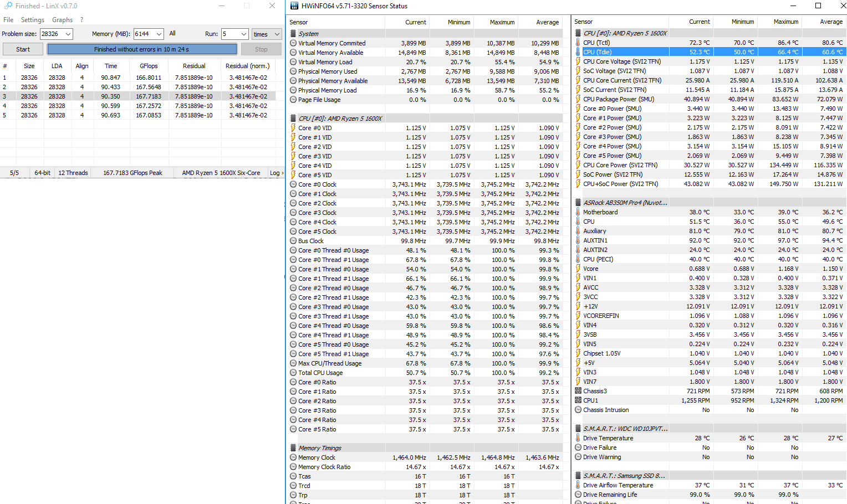The image size is (847, 504).
Task: Select the 'CPU+SoC Power (SVI2 TFN)' row
Action: (710, 184)
